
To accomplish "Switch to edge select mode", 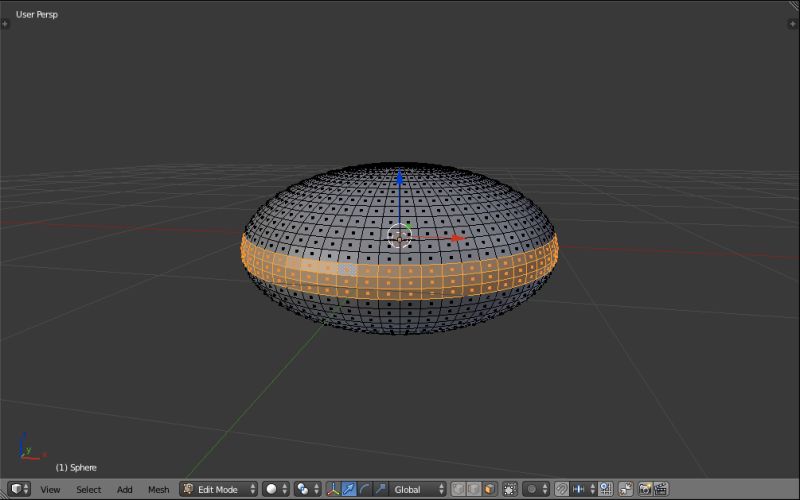I will point(473,489).
